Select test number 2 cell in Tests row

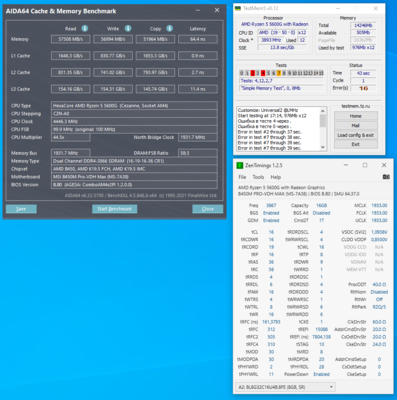click(252, 73)
